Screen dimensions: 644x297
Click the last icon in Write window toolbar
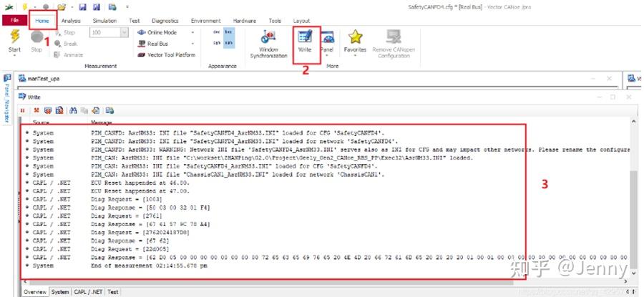(109, 110)
